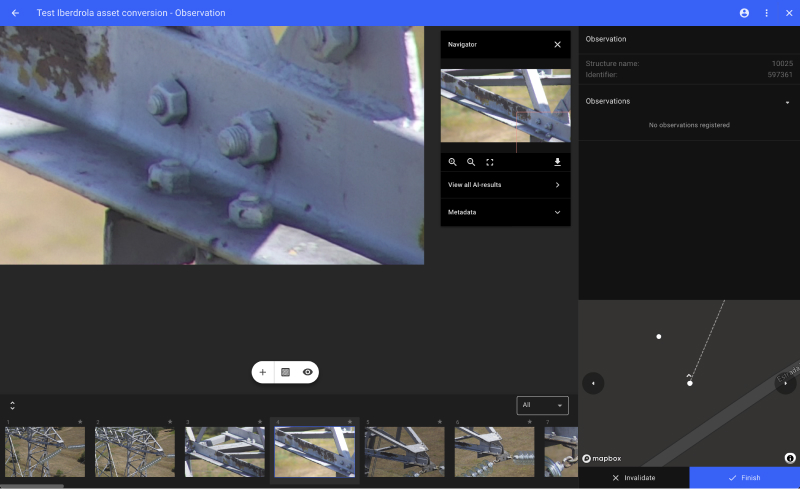This screenshot has width=800, height=489.
Task: Click the map attribution info icon
Action: 789,458
